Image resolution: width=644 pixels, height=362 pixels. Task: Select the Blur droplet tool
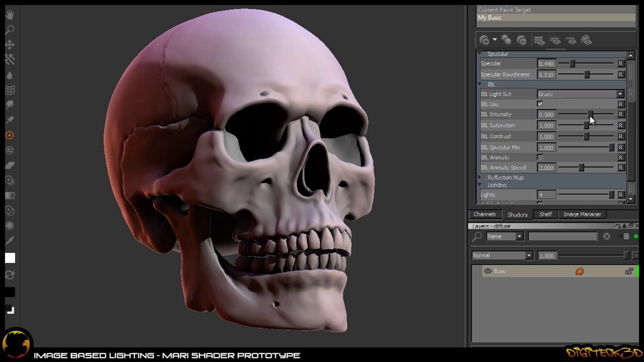(x=10, y=76)
